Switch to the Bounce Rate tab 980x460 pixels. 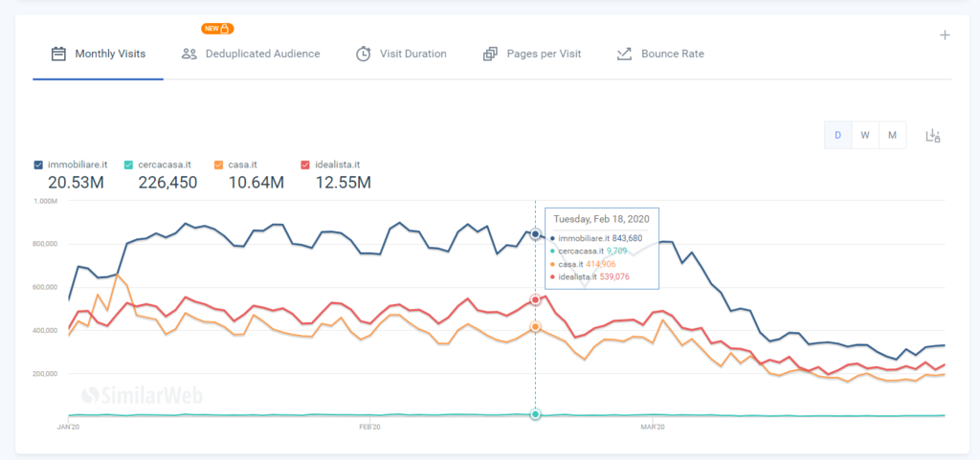(660, 54)
